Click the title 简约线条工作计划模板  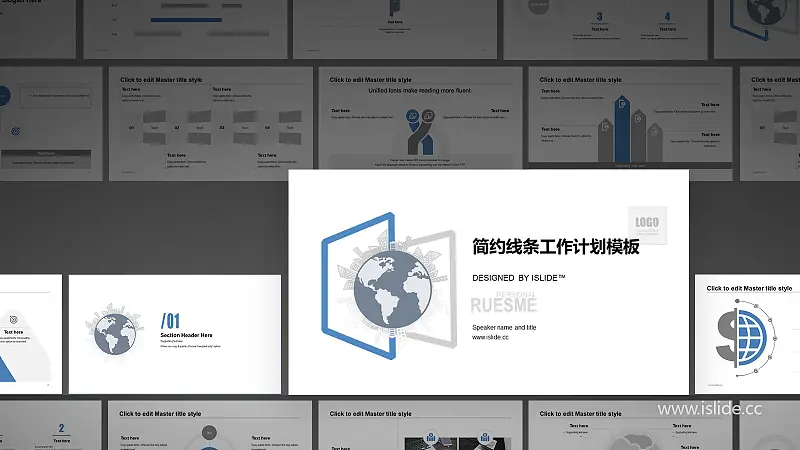pyautogui.click(x=555, y=247)
